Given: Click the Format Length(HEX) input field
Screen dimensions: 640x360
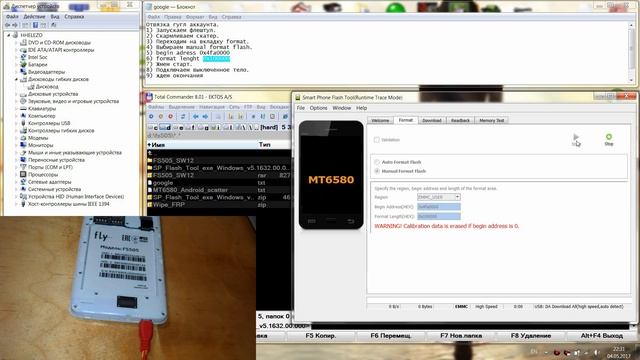Looking at the screenshot, I should (439, 216).
